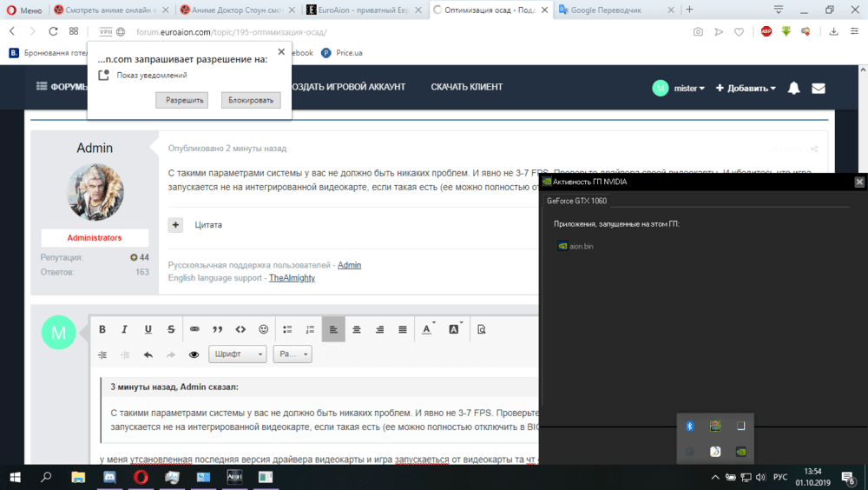Viewport: 868px width, 490px height.
Task: Click the code insert icon
Action: [240, 329]
